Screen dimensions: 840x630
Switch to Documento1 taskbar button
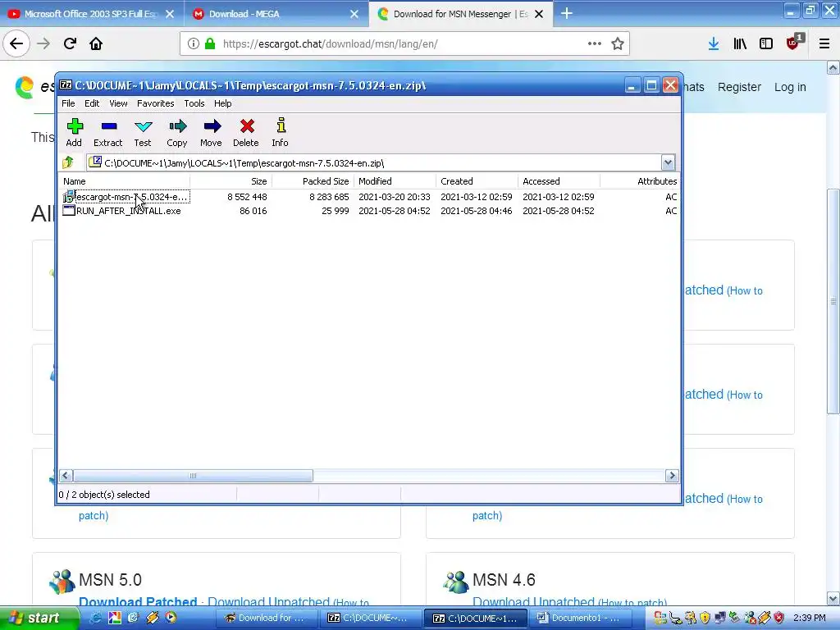[x=582, y=618]
